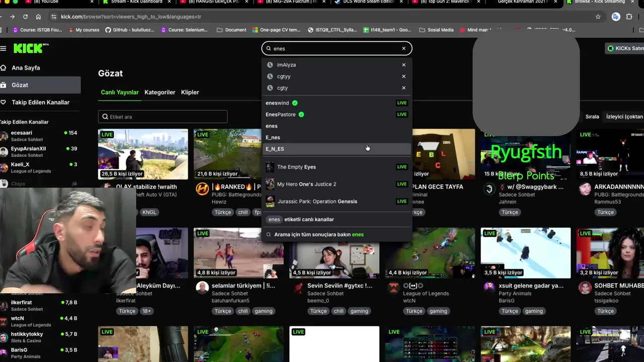Image resolution: width=644 pixels, height=362 pixels.
Task: Open ilkerfirat followed channel
Action: (39, 306)
